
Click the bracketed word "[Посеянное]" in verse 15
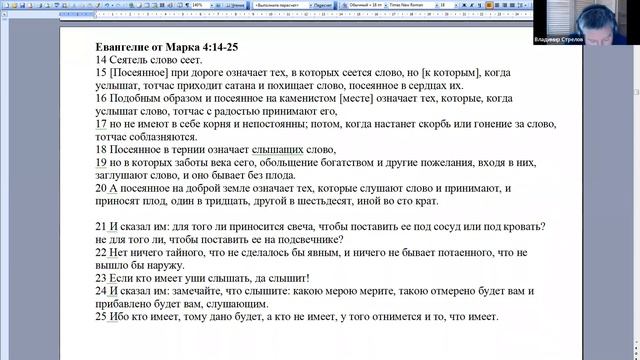139,73
